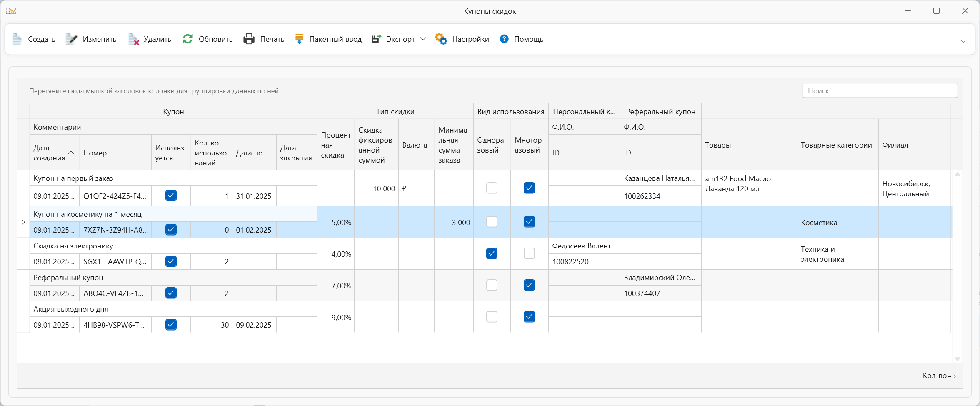Click the 'Косметика' category cell
980x406 pixels.
tap(837, 222)
